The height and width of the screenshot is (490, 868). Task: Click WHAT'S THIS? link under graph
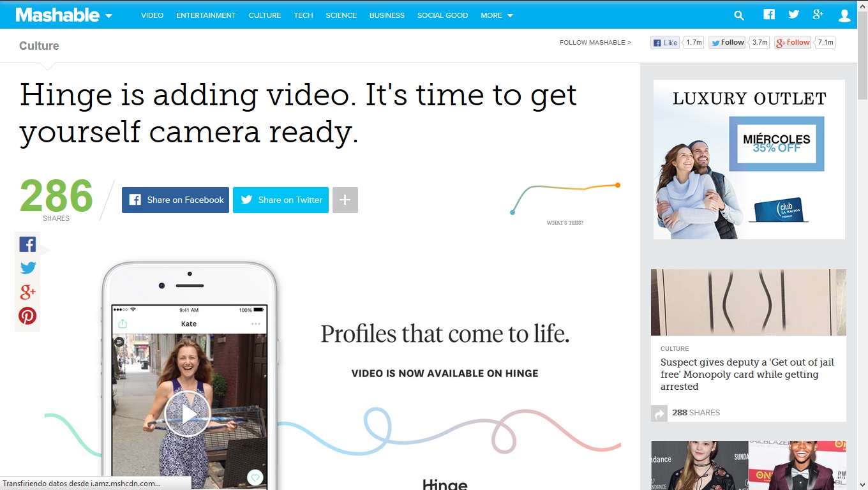(565, 223)
